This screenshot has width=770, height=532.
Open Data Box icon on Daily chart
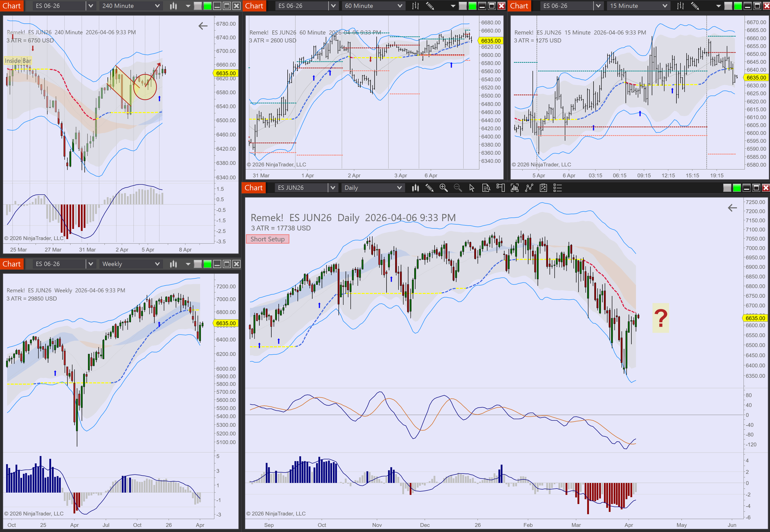[x=486, y=188]
